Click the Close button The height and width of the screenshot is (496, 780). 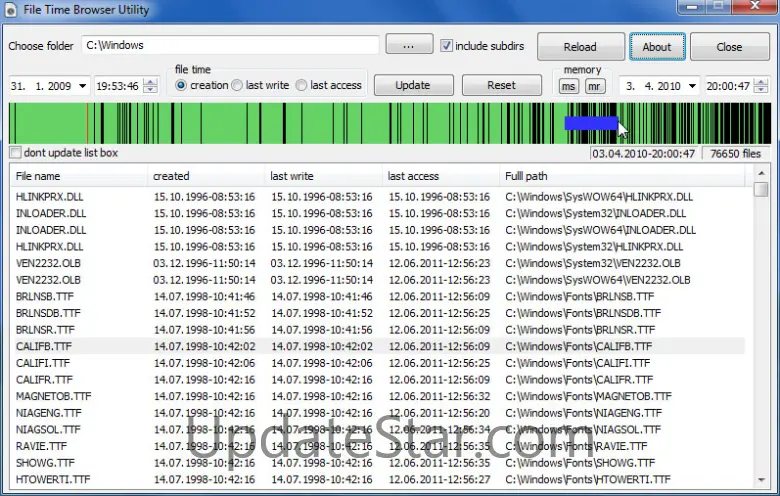(729, 47)
